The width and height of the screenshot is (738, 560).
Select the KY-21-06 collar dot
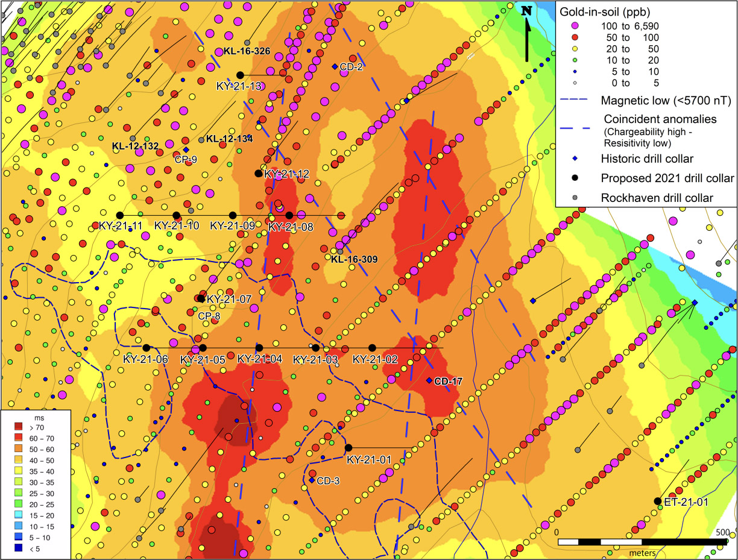(x=146, y=347)
